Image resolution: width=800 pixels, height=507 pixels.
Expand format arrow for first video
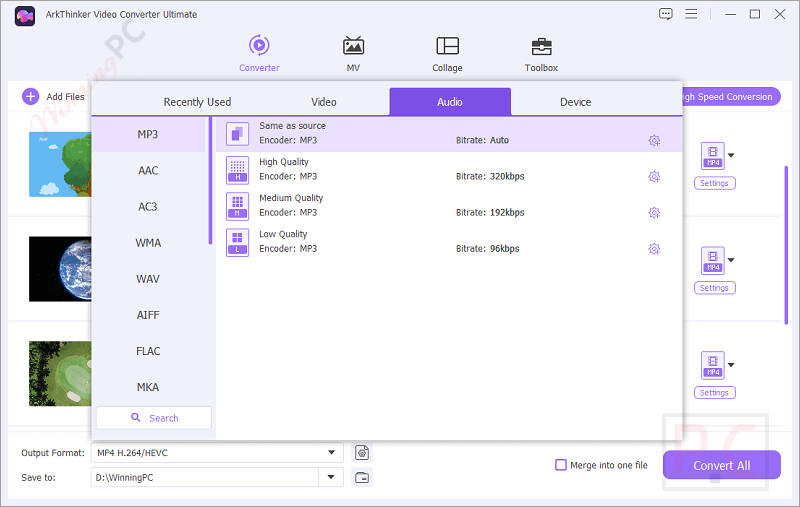click(x=731, y=155)
